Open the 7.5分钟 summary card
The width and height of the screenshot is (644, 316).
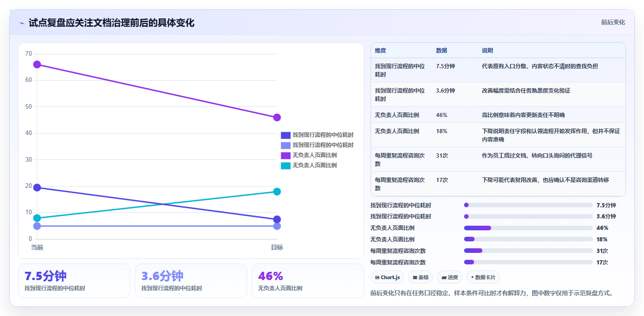point(74,281)
